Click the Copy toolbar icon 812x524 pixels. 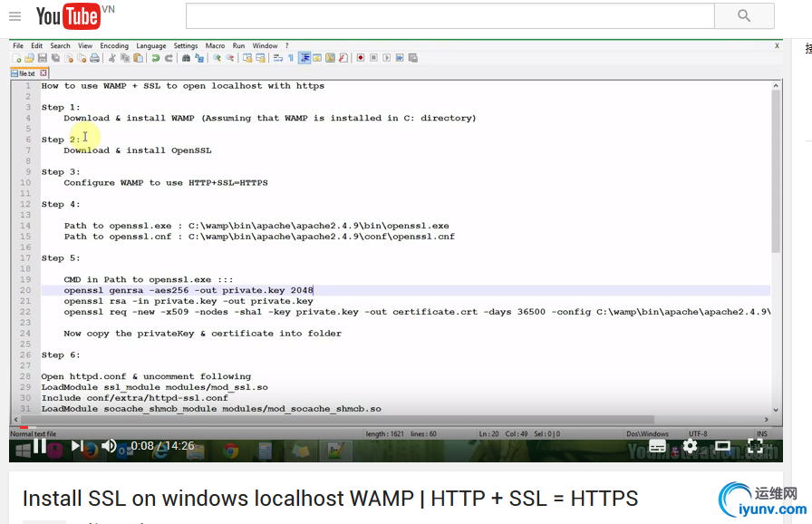pyautogui.click(x=125, y=58)
